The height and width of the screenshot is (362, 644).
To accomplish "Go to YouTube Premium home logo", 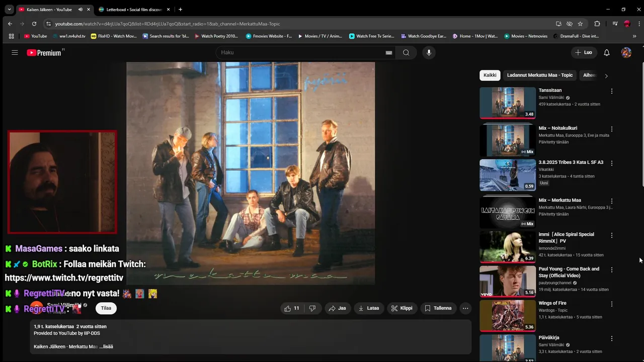I will coord(45,52).
